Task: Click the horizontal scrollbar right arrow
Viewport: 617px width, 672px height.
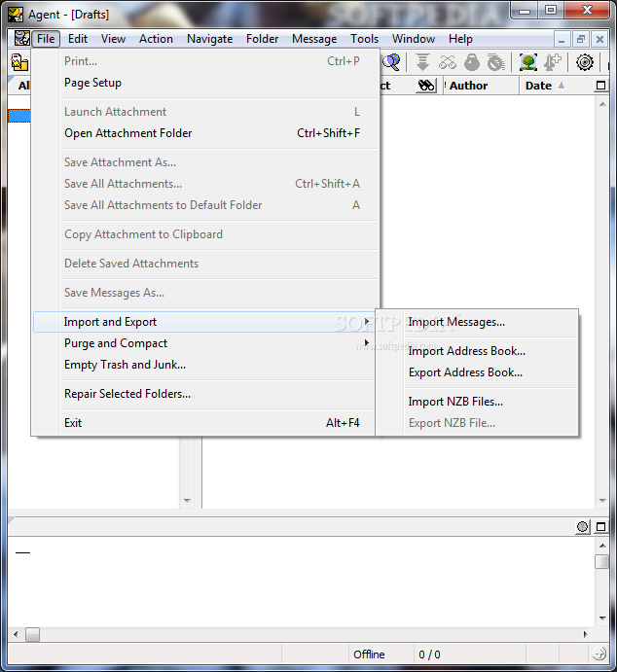Action: 585,634
